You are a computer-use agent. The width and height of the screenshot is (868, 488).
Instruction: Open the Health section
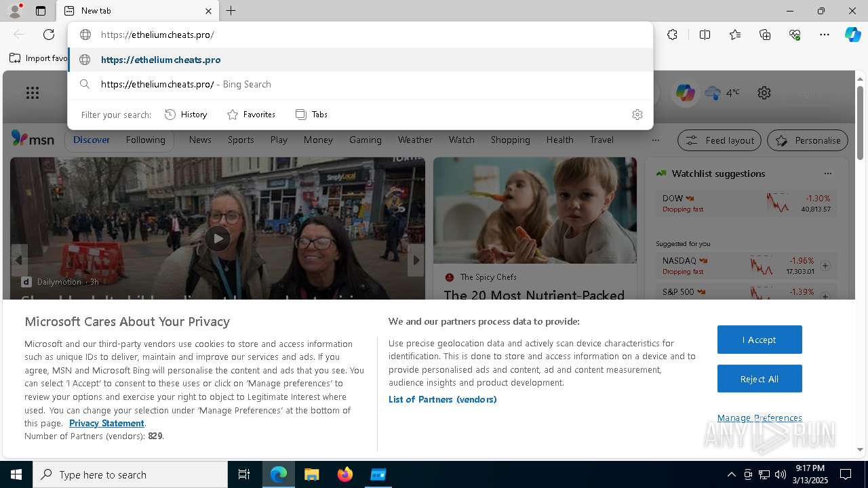[559, 140]
